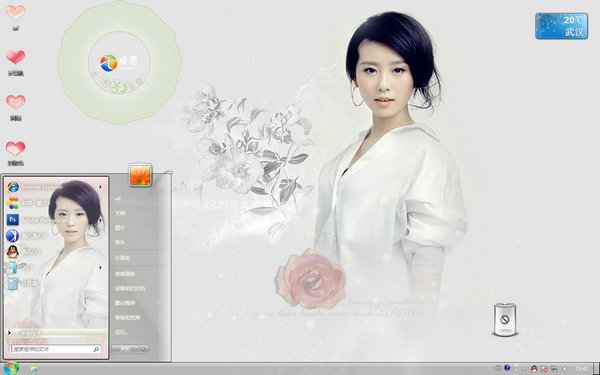The height and width of the screenshot is (375, 600).
Task: Open the recycle bin on the desktop
Action: 505,320
